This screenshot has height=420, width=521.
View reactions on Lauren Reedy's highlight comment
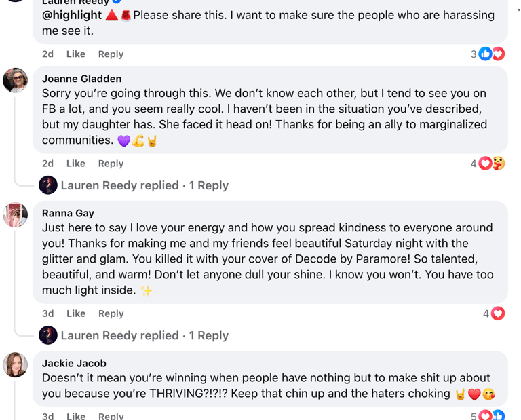pyautogui.click(x=491, y=54)
